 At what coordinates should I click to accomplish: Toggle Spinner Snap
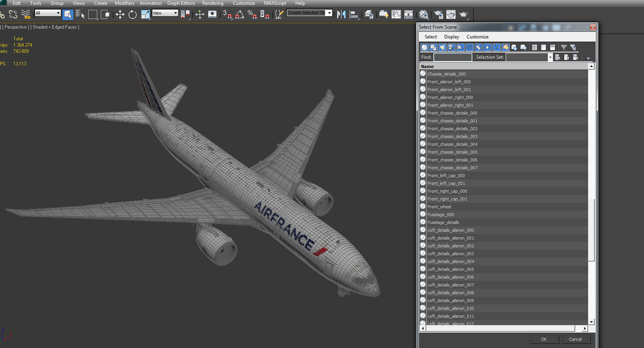(x=265, y=14)
